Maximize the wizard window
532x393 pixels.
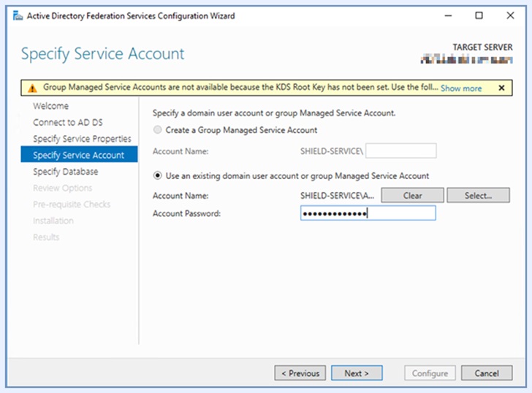pyautogui.click(x=479, y=15)
